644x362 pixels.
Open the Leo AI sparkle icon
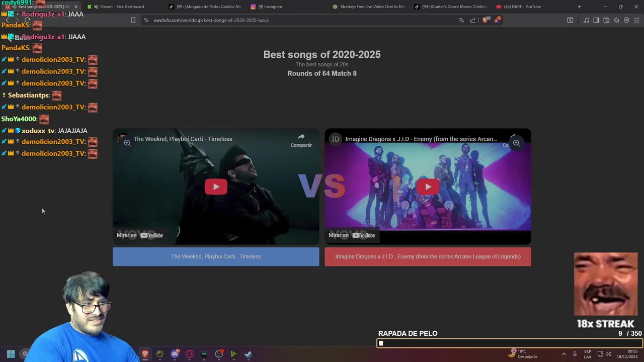tap(616, 20)
